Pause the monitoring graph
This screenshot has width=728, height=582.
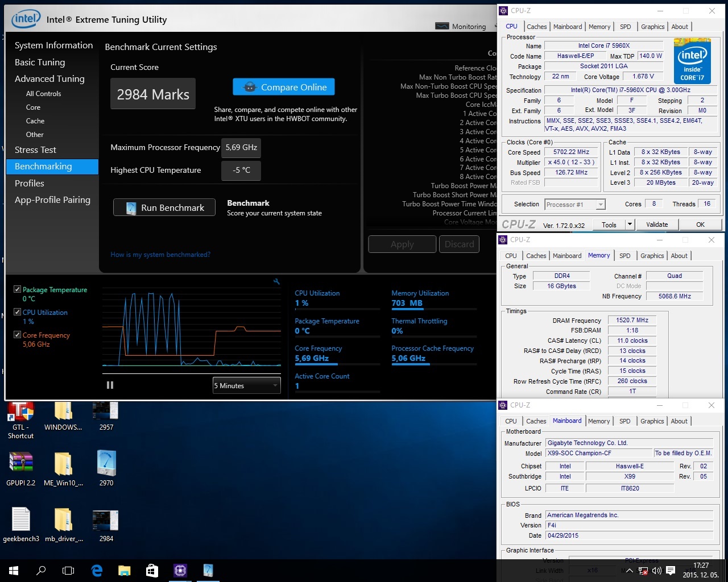(x=110, y=385)
